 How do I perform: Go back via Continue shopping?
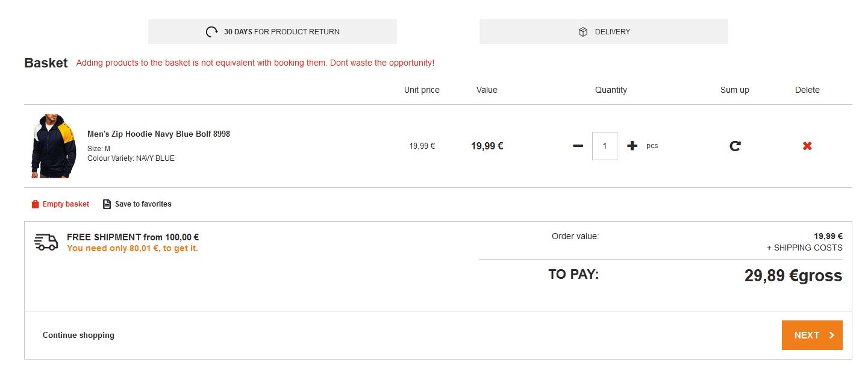click(x=78, y=335)
